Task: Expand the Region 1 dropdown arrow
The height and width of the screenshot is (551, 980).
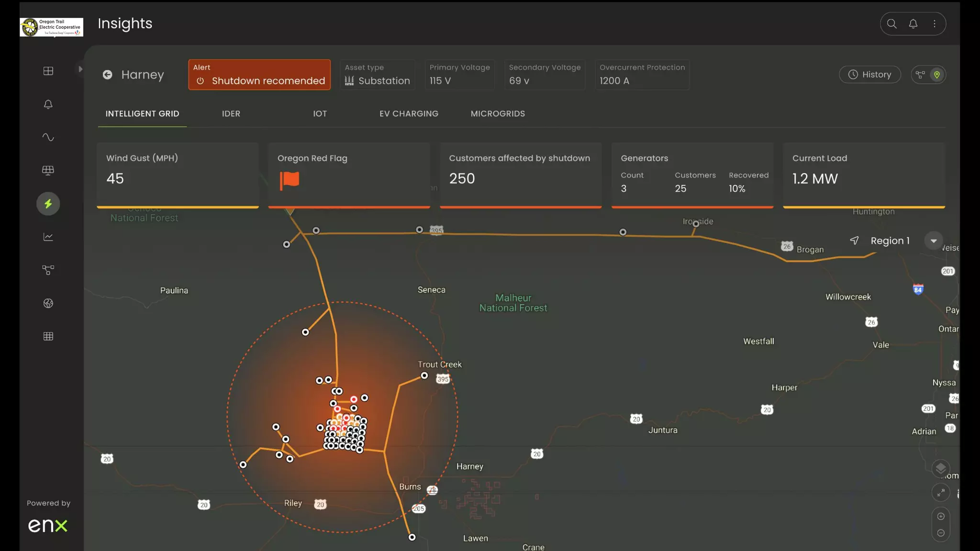Action: coord(933,241)
